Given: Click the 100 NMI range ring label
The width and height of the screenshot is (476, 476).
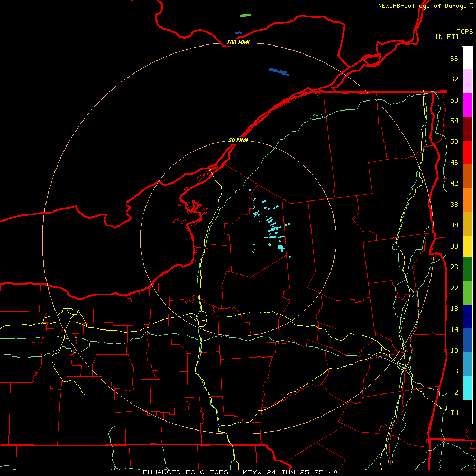Looking at the screenshot, I should click(x=238, y=42).
